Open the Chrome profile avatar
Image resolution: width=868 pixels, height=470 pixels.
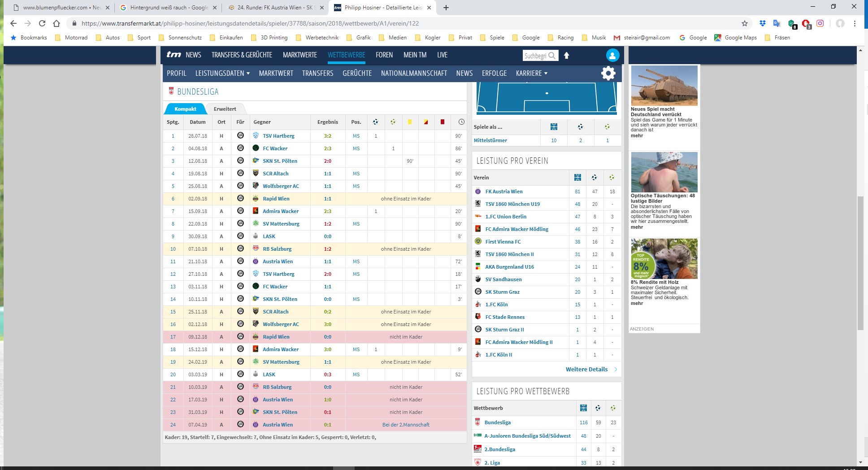pos(840,23)
